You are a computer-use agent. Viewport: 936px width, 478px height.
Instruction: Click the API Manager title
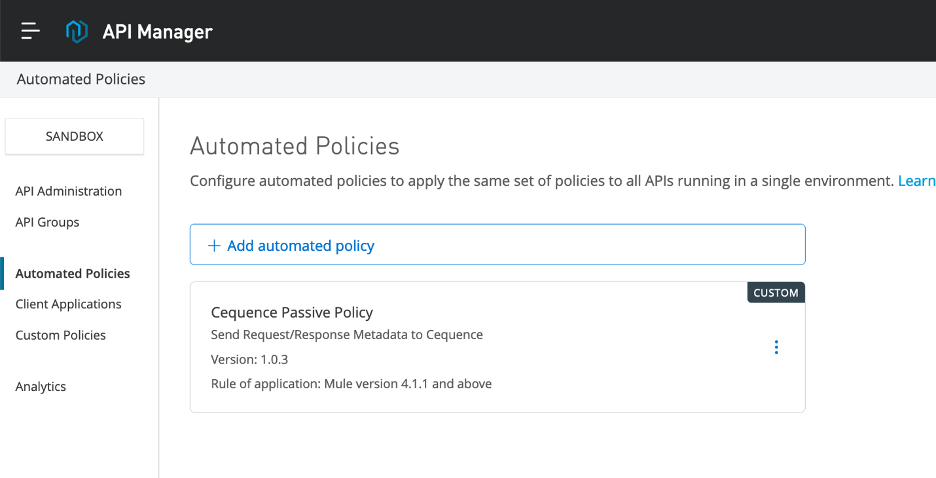coord(158,32)
